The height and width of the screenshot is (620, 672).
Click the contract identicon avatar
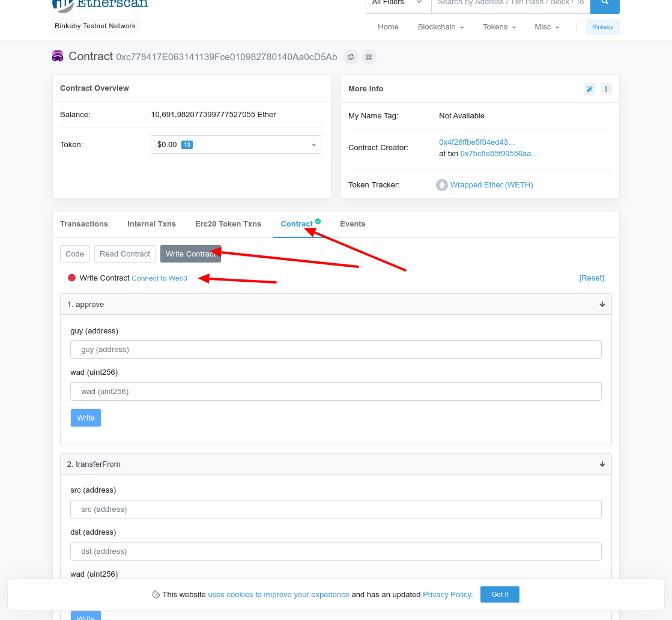58,56
